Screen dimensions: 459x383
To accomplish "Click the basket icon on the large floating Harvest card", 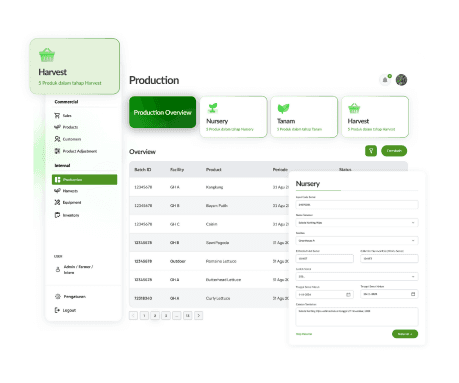I will tap(47, 55).
